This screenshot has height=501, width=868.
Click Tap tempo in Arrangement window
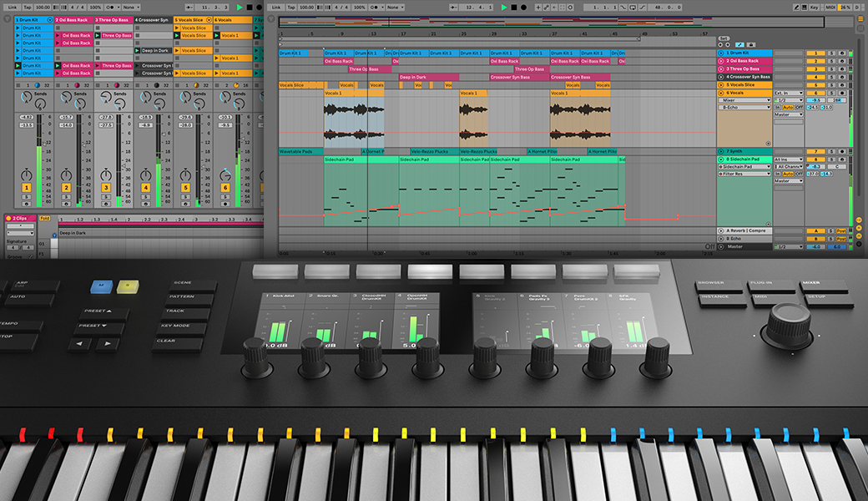291,8
